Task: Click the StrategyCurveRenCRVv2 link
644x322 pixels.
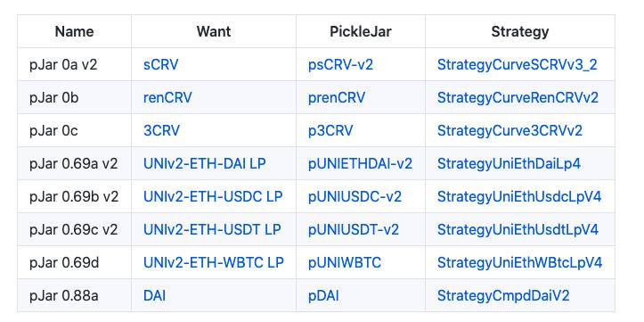Action: pos(518,97)
